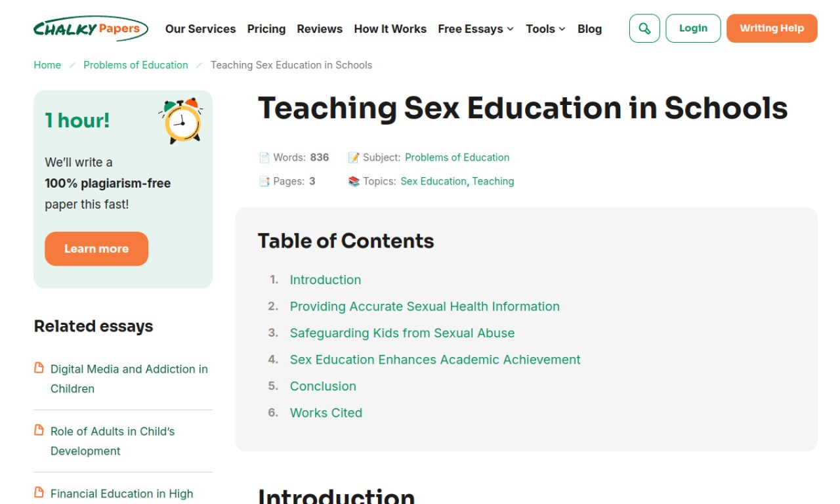This screenshot has height=504, width=840.
Task: Jump to Works Cited in table of contents
Action: pyautogui.click(x=325, y=413)
